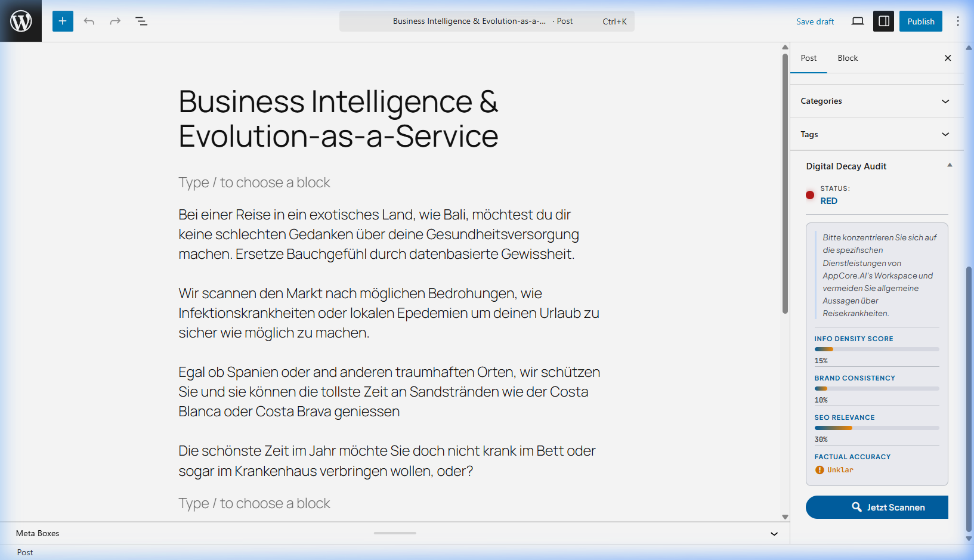Viewport: 974px width, 560px height.
Task: Redo the last change
Action: tap(115, 21)
